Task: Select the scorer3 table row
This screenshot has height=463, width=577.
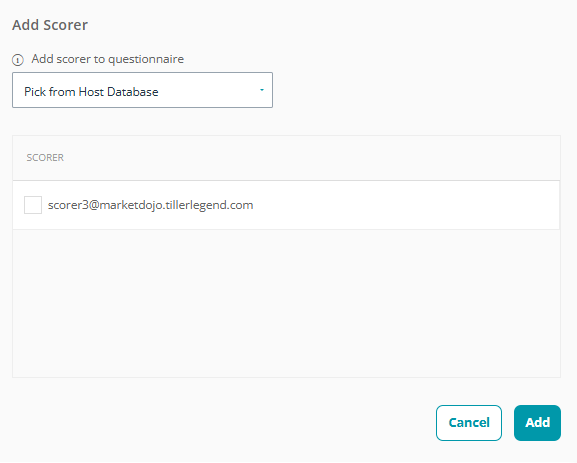Action: point(286,205)
